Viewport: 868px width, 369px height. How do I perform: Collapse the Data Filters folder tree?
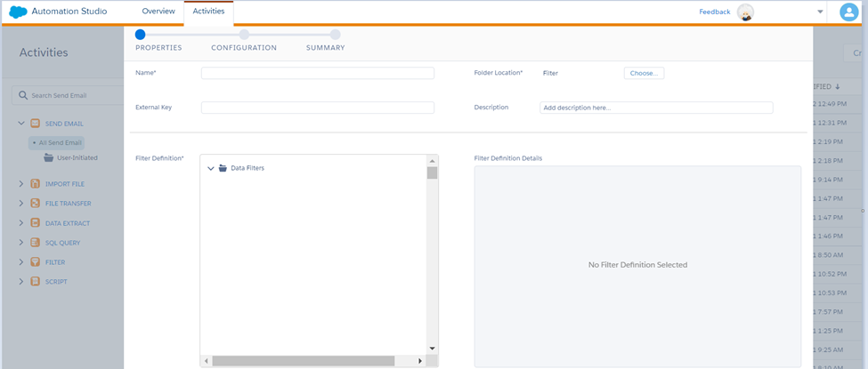pos(211,168)
